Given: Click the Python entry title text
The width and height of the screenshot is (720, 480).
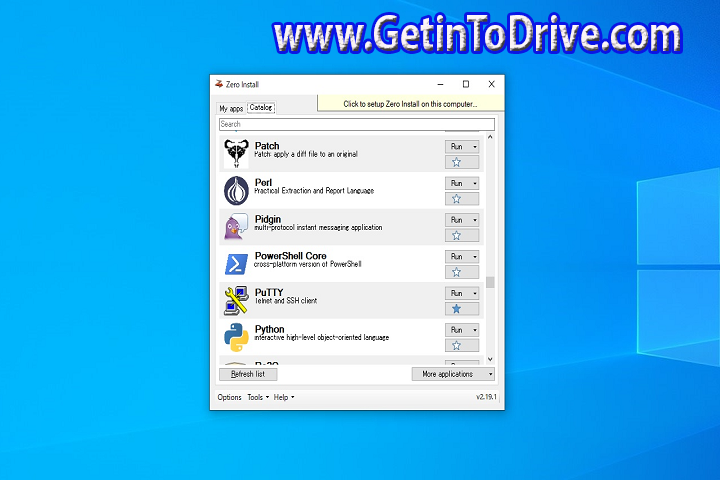Looking at the screenshot, I should (x=270, y=329).
